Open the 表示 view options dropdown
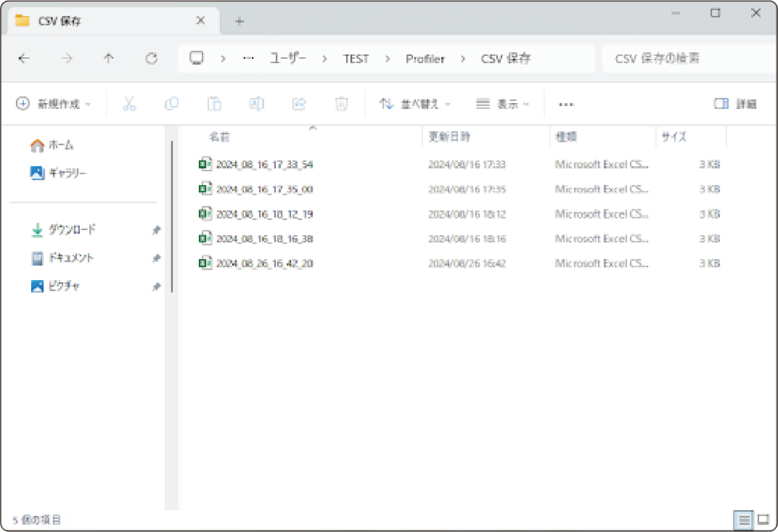 tap(503, 104)
